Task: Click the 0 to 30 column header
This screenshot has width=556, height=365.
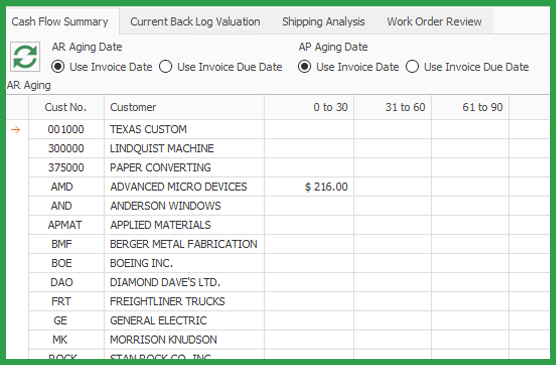Action: pyautogui.click(x=309, y=107)
